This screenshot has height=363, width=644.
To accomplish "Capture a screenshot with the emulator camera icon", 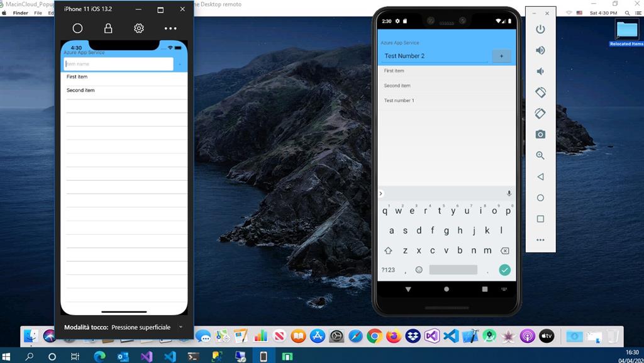I will tap(540, 134).
